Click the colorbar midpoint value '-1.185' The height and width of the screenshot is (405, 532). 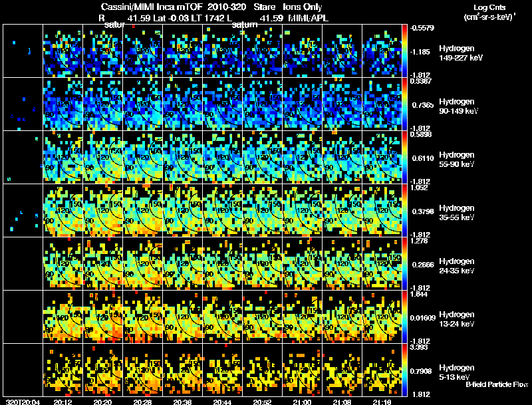coord(420,52)
